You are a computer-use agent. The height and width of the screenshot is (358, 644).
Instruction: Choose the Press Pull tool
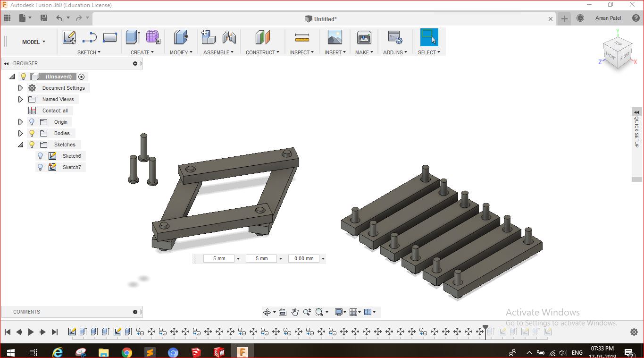click(x=181, y=37)
